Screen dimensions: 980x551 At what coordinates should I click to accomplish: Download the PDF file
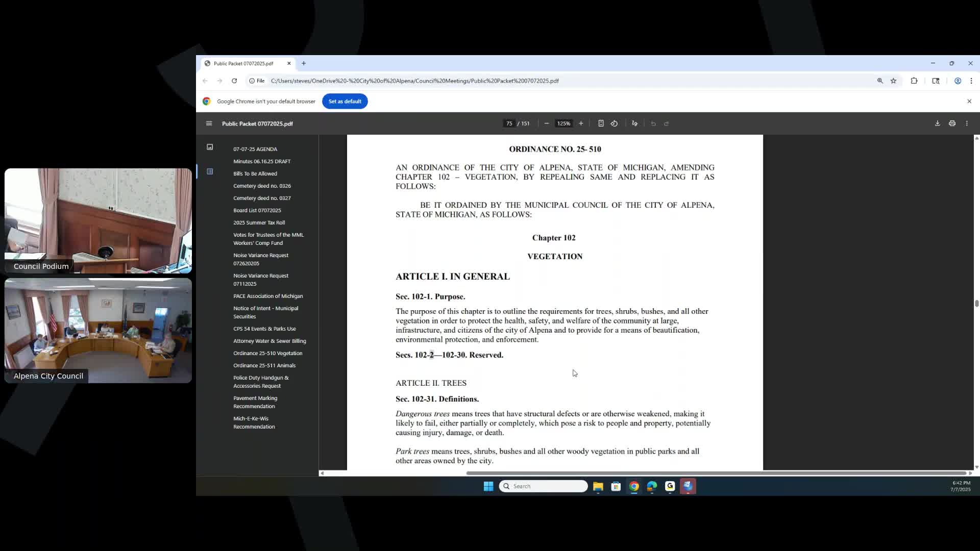click(x=937, y=123)
